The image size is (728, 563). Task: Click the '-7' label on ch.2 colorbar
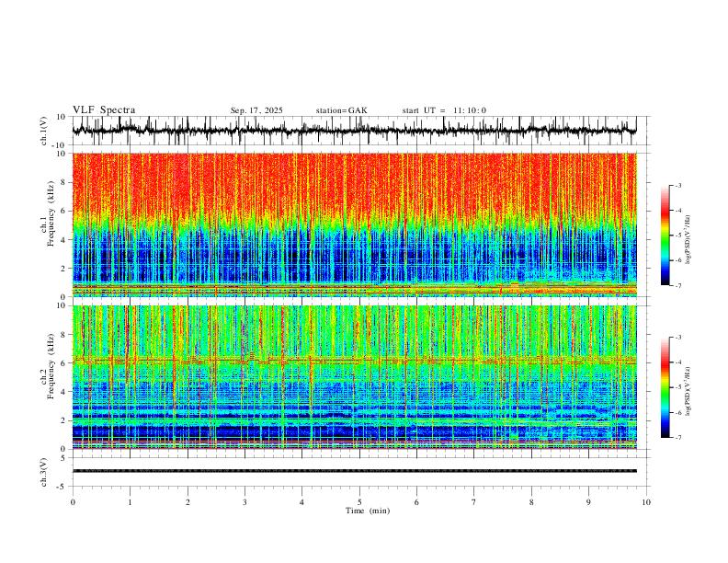[x=677, y=438]
